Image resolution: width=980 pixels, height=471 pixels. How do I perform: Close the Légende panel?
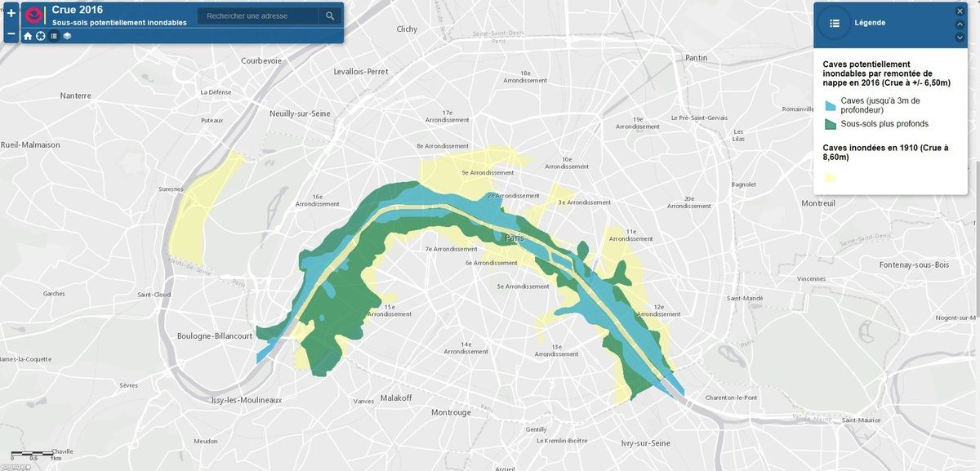point(960,11)
